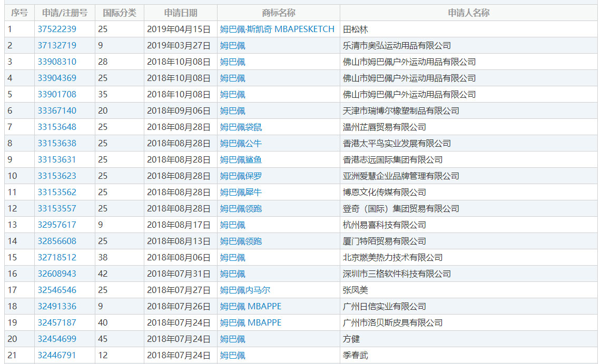Open trademark 姆巴佩保罗

point(241,176)
